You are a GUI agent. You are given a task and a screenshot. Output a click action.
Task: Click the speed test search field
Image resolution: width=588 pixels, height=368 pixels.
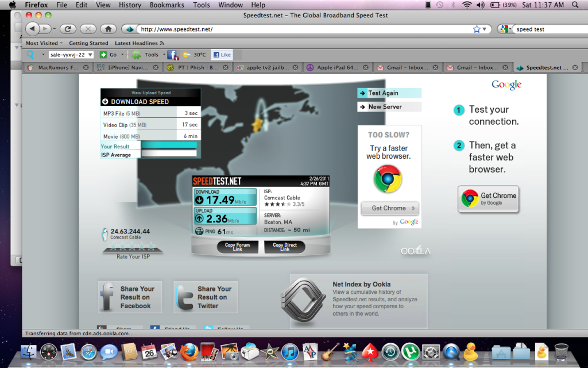tap(551, 29)
